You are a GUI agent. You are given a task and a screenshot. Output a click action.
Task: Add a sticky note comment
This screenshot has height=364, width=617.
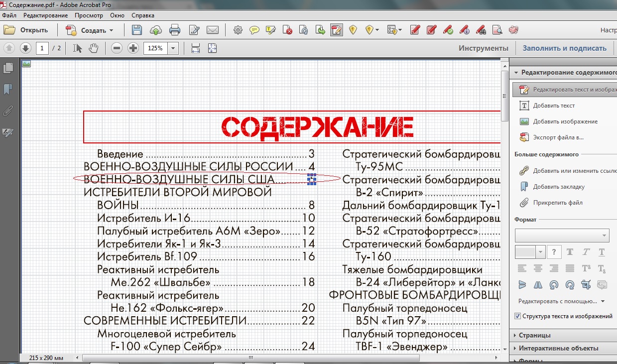(254, 30)
